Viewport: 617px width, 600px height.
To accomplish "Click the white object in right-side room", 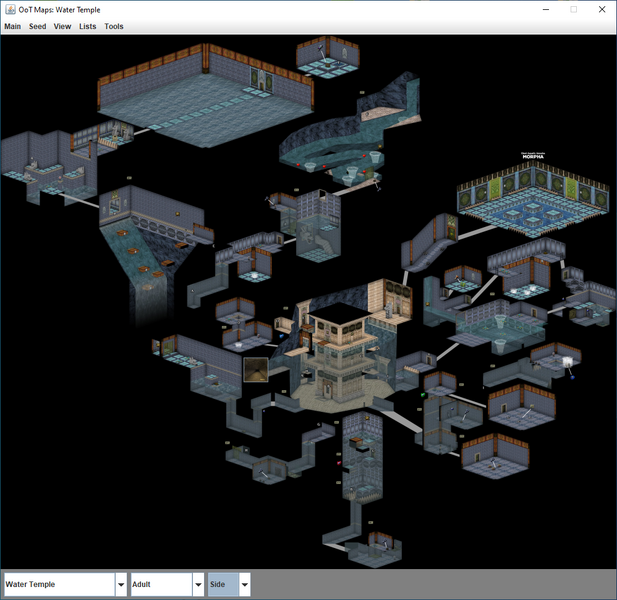I will click(x=567, y=361).
